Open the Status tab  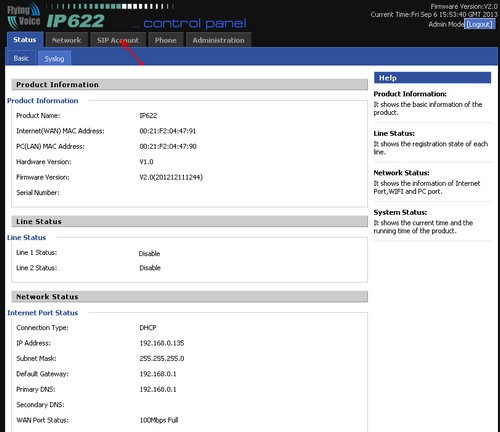click(25, 40)
